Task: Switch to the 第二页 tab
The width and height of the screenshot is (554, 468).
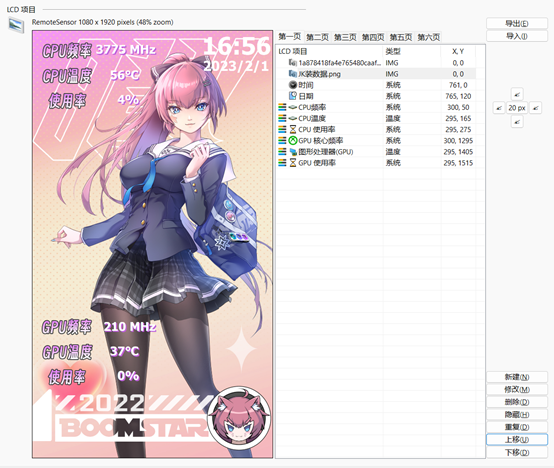Action: point(317,37)
